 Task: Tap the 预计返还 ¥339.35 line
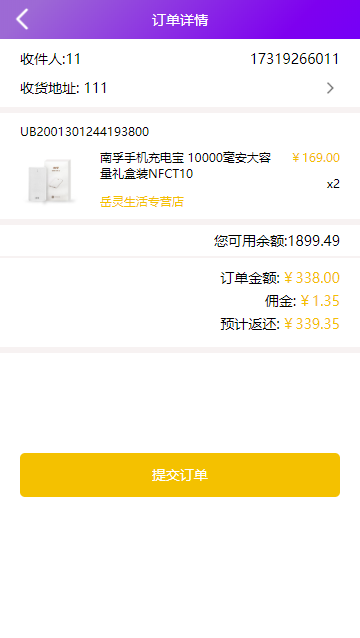280,324
